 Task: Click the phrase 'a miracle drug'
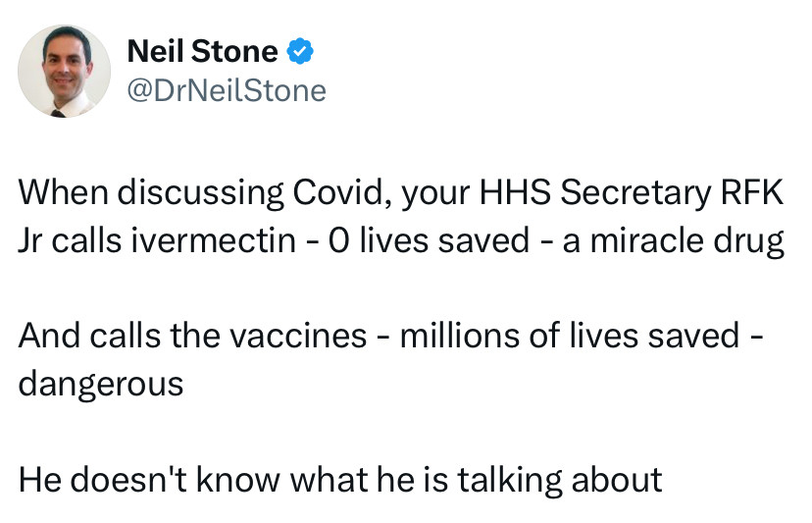click(x=673, y=241)
